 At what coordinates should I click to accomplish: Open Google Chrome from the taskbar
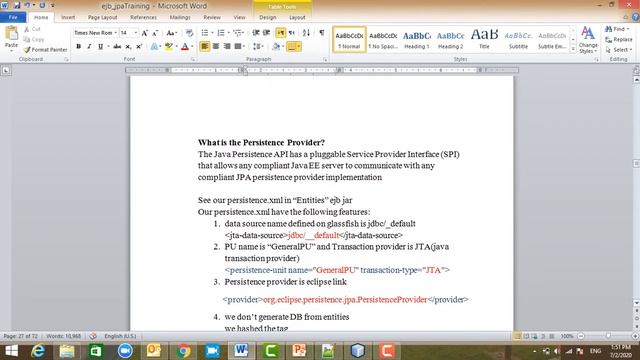click(x=183, y=351)
